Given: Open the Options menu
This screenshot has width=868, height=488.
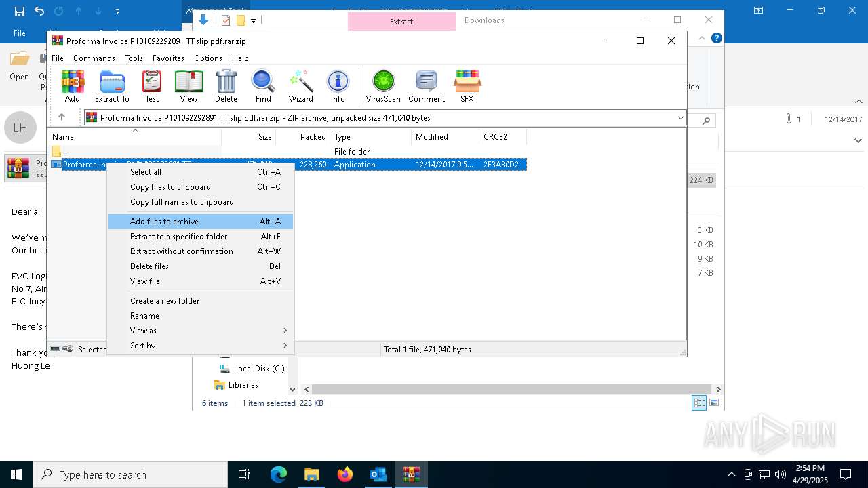Looking at the screenshot, I should coord(208,58).
